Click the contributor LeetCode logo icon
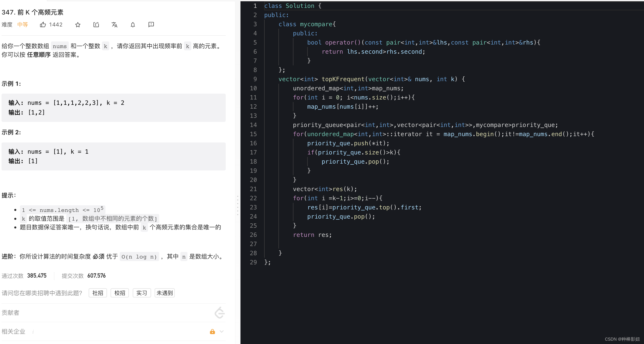644x344 pixels. 220,313
